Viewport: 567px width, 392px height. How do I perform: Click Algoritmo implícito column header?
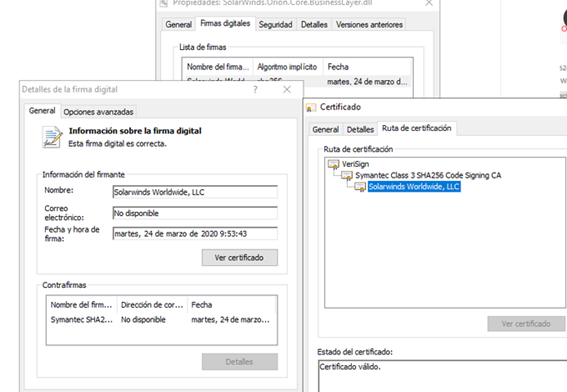287,67
